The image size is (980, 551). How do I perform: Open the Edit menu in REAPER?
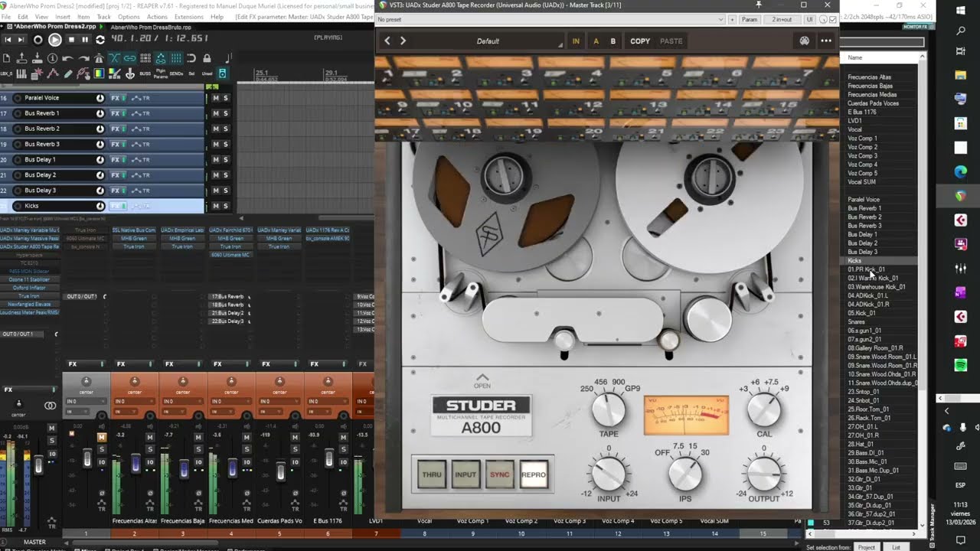pyautogui.click(x=23, y=17)
